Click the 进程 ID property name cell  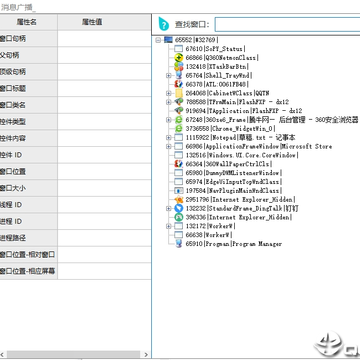coord(29,222)
